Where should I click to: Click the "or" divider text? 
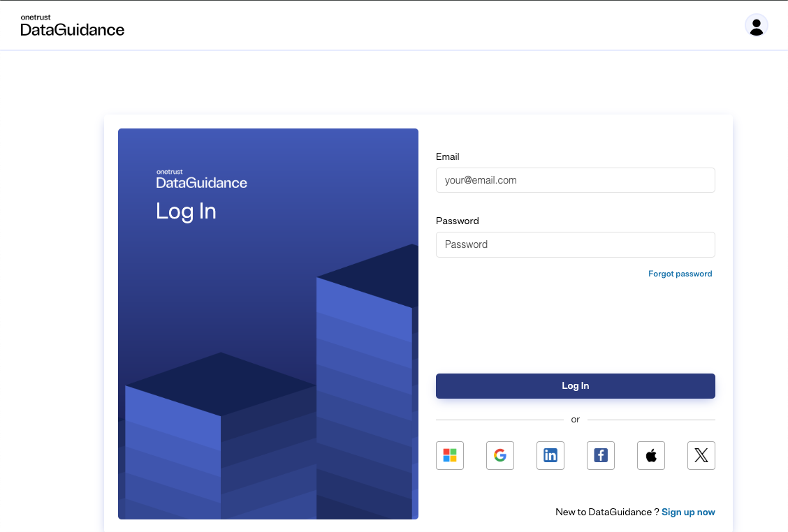click(x=576, y=420)
